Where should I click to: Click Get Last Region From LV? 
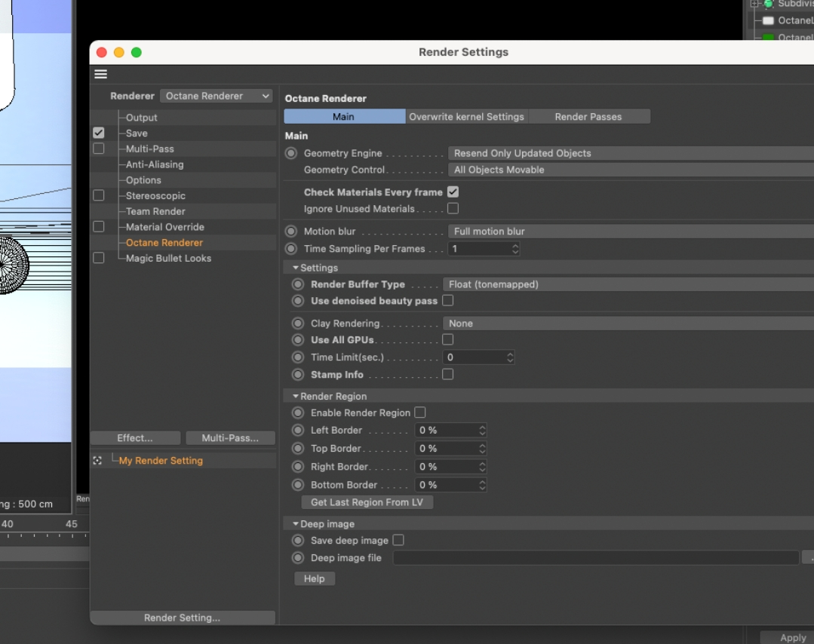pos(367,502)
